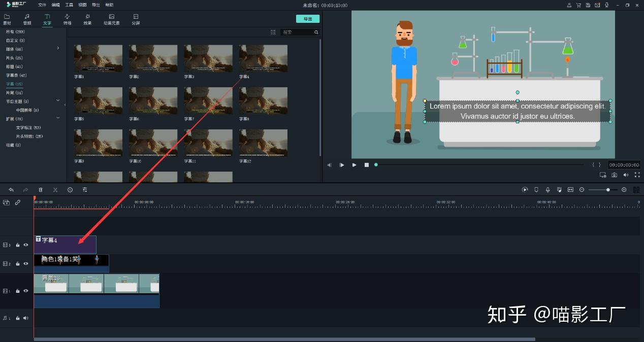Collapse the 节日主题 (9) category
Screen dimensions: 644x342
[x=58, y=100]
